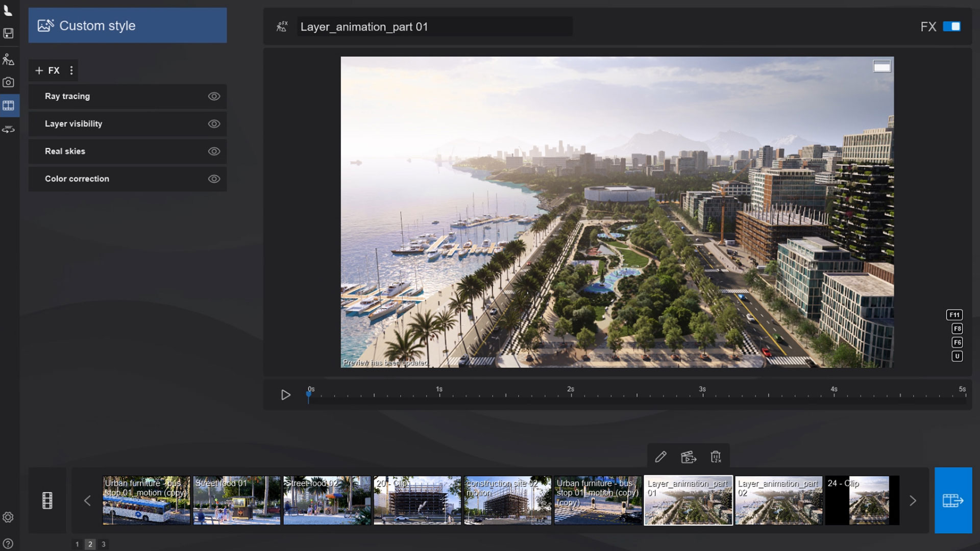Open the 360 Panorama mode icon
Image resolution: width=980 pixels, height=551 pixels.
click(9, 130)
